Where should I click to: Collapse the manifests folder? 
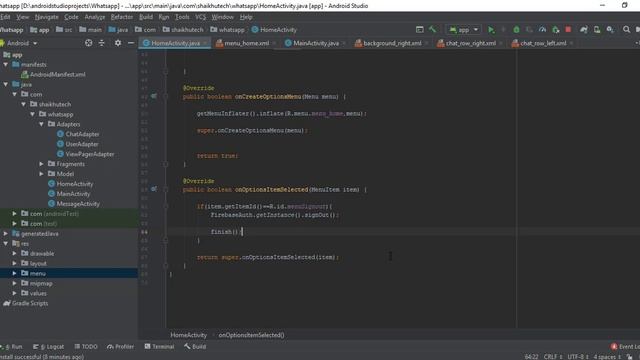[x=6, y=64]
